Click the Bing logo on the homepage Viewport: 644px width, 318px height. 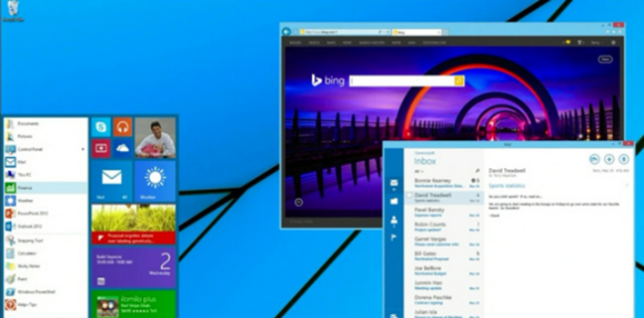pyautogui.click(x=328, y=81)
